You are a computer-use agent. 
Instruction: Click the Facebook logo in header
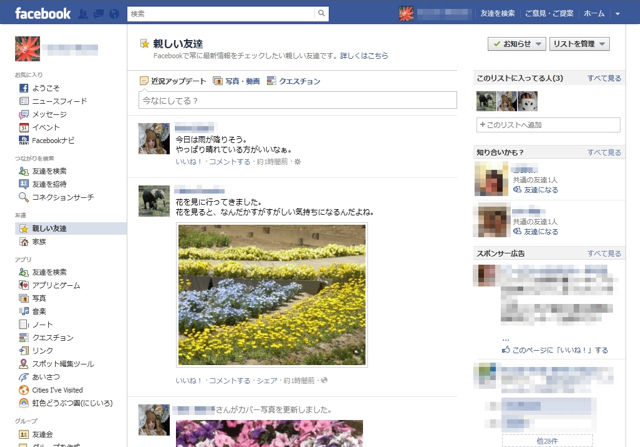43,13
